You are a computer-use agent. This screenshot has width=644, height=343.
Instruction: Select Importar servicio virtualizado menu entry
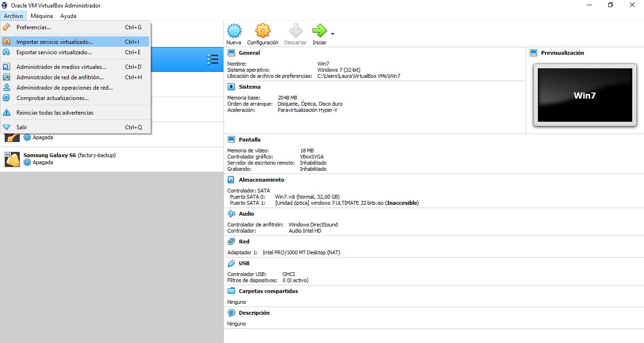(x=55, y=42)
